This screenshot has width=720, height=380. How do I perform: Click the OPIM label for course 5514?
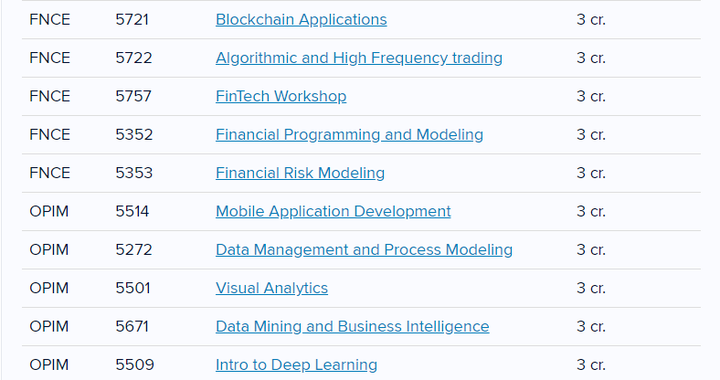tap(49, 212)
